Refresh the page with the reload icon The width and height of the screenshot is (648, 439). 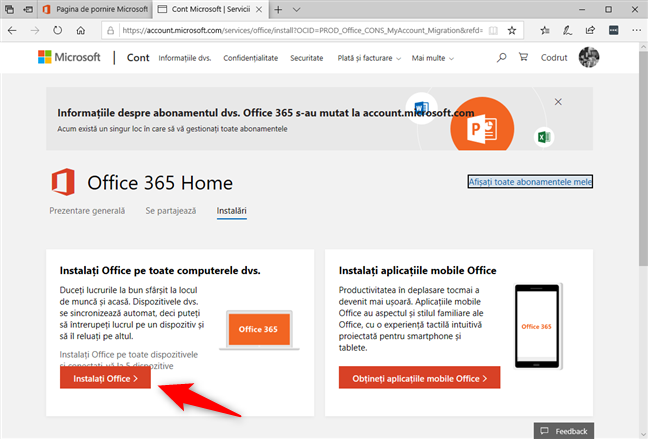pos(57,30)
